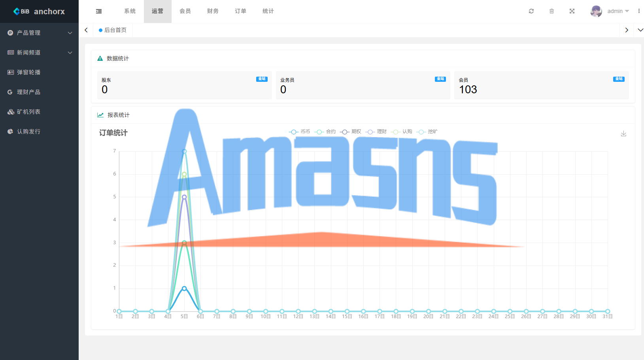The width and height of the screenshot is (644, 360).
Task: Click the 全站 badge on 股东 card
Action: pos(262,79)
